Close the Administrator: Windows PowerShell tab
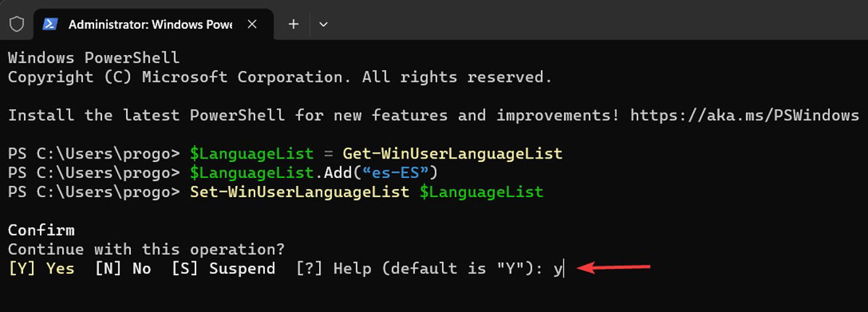 252,24
